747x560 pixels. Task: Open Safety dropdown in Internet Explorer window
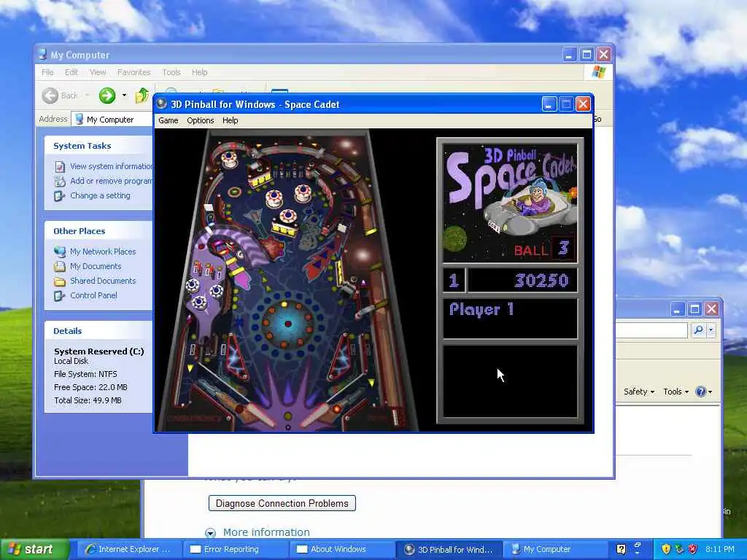coord(639,392)
